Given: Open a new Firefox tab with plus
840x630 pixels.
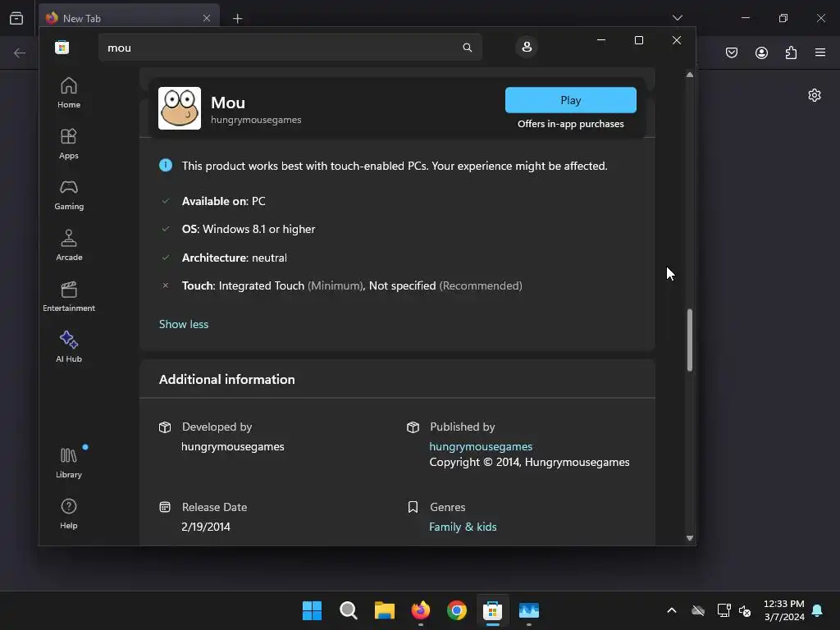Looking at the screenshot, I should point(237,19).
